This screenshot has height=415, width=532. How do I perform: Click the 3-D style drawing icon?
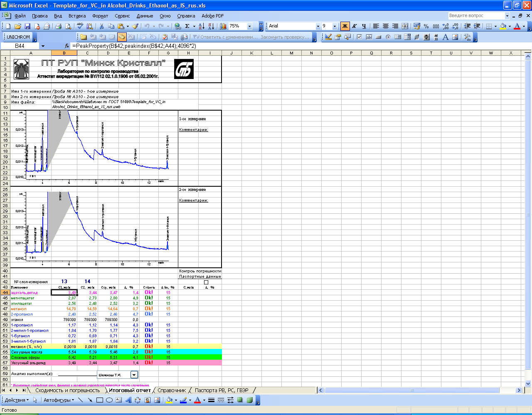pos(249,400)
